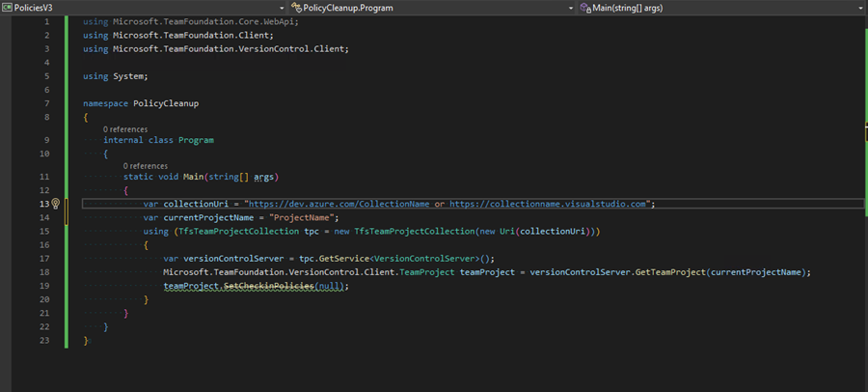Click the "namespace" keyword on line 7
Screen dimensions: 868x392
(x=106, y=103)
